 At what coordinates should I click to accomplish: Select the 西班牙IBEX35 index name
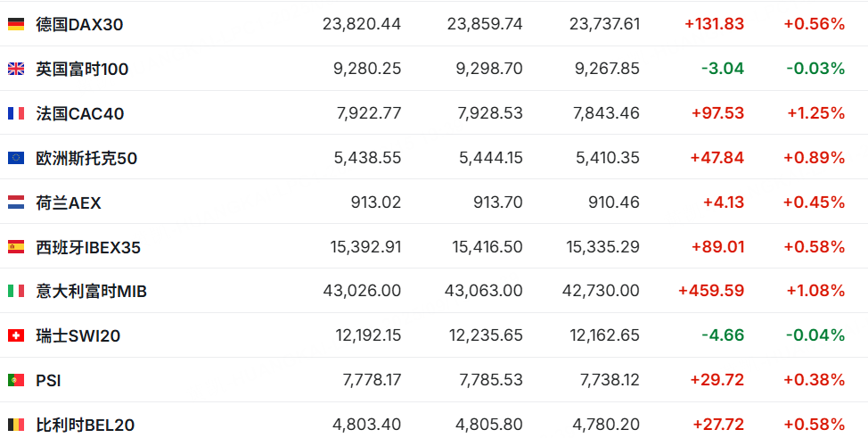88,247
